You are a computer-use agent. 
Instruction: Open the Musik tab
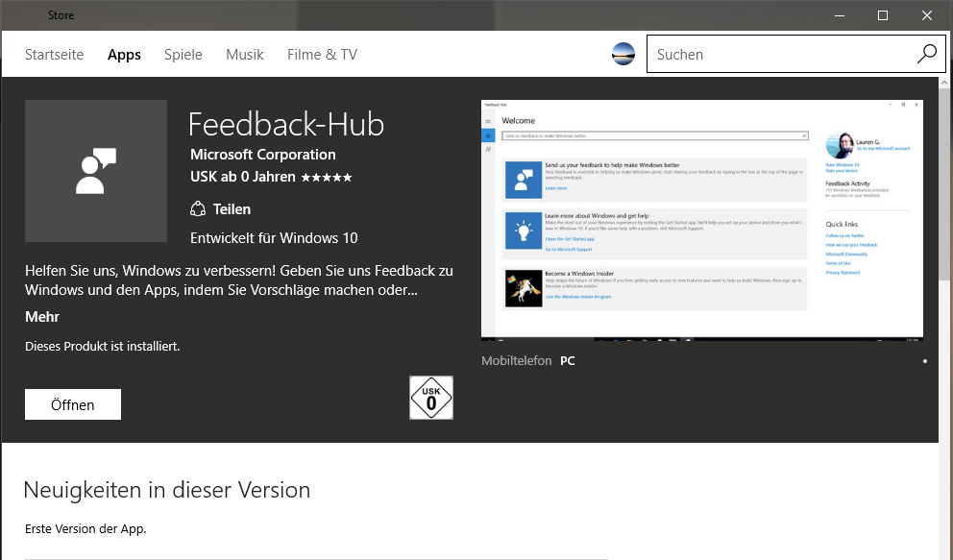[x=244, y=55]
